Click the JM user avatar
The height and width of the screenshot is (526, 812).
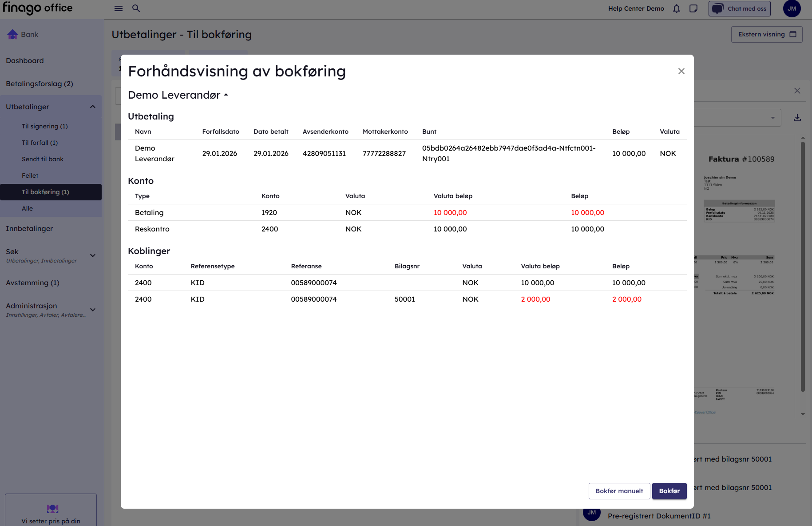tap(792, 8)
